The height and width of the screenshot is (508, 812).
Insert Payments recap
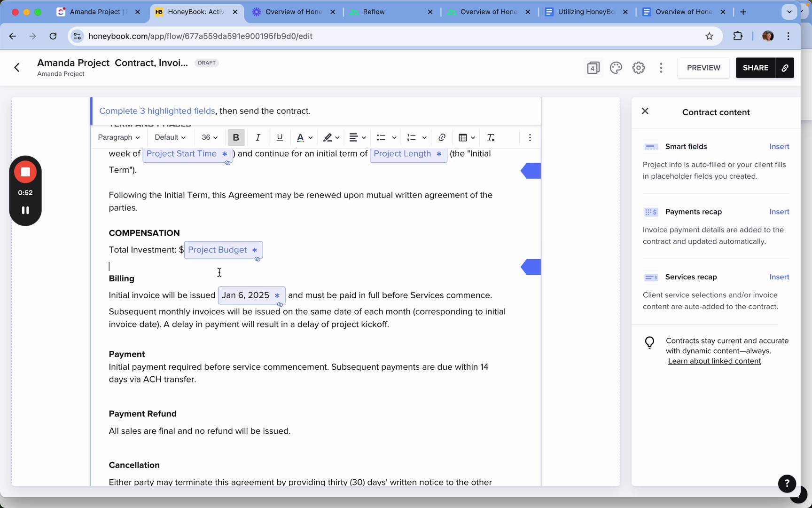click(x=779, y=212)
